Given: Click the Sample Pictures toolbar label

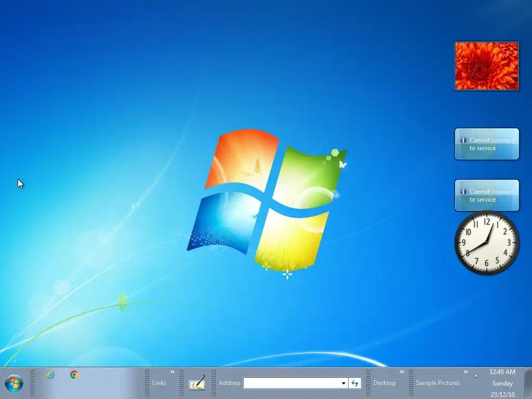Looking at the screenshot, I should pyautogui.click(x=437, y=383).
